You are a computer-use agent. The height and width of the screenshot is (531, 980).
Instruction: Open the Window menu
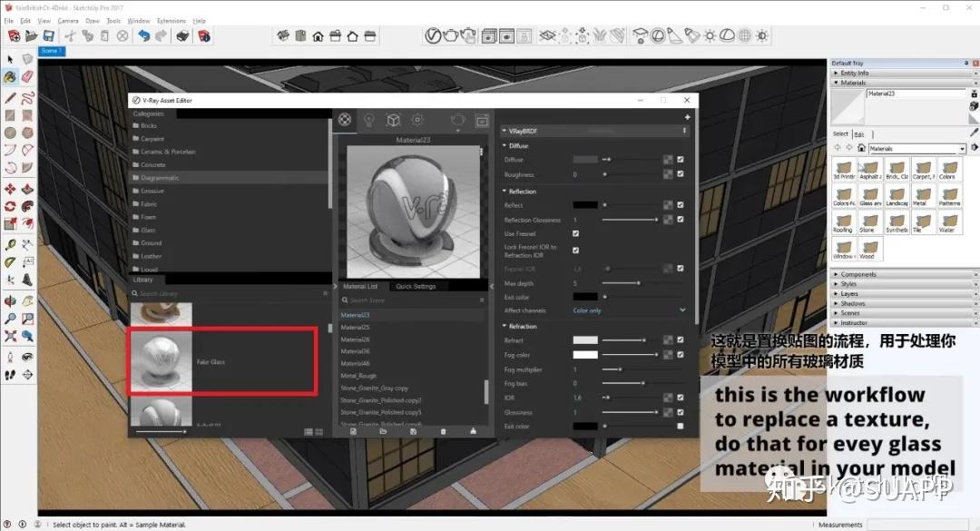pyautogui.click(x=139, y=21)
